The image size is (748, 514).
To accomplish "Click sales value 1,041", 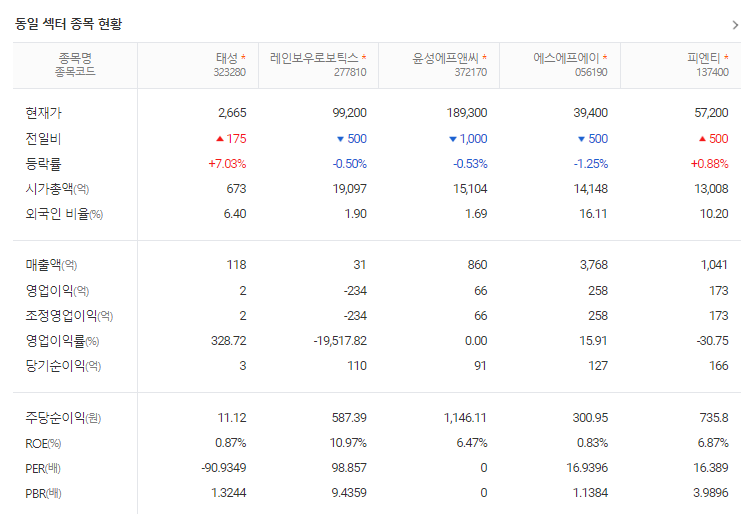I will tap(714, 265).
